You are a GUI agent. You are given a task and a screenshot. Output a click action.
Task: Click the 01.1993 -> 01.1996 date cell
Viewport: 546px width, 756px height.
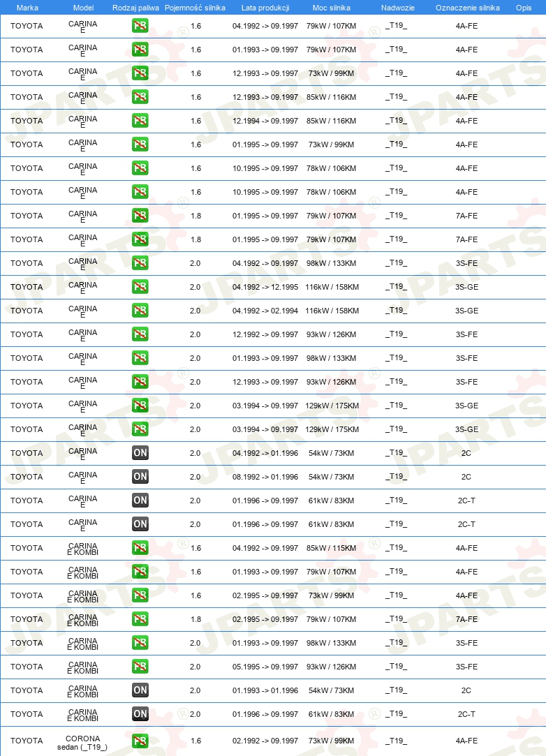point(265,690)
